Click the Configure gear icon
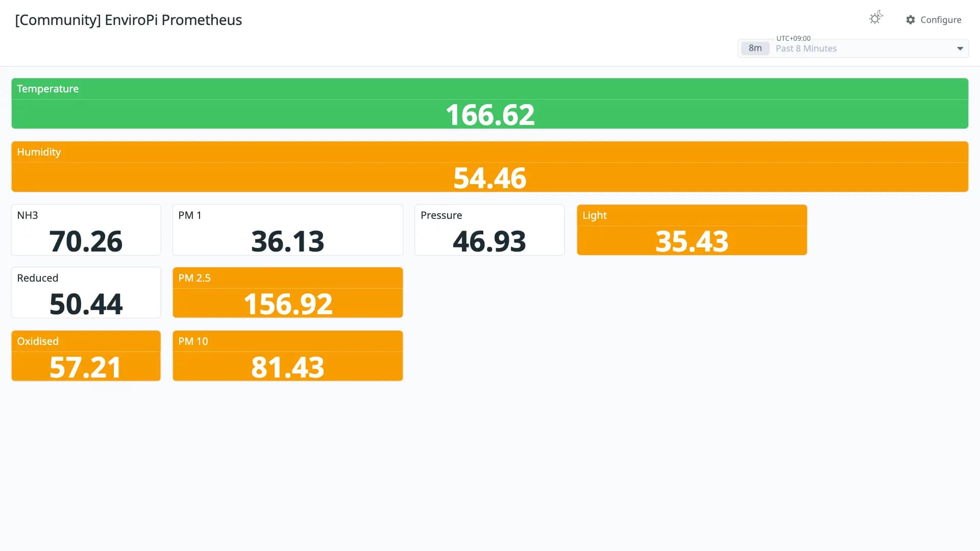This screenshot has height=551, width=980. [x=911, y=20]
